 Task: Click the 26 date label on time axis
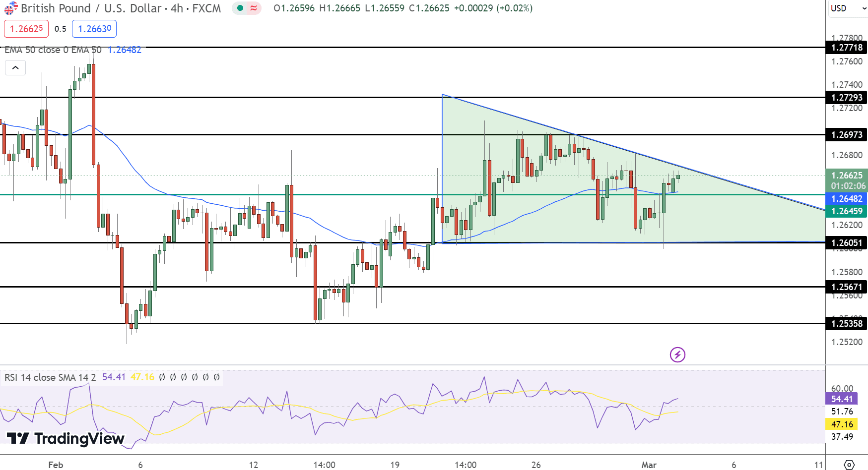coord(536,465)
